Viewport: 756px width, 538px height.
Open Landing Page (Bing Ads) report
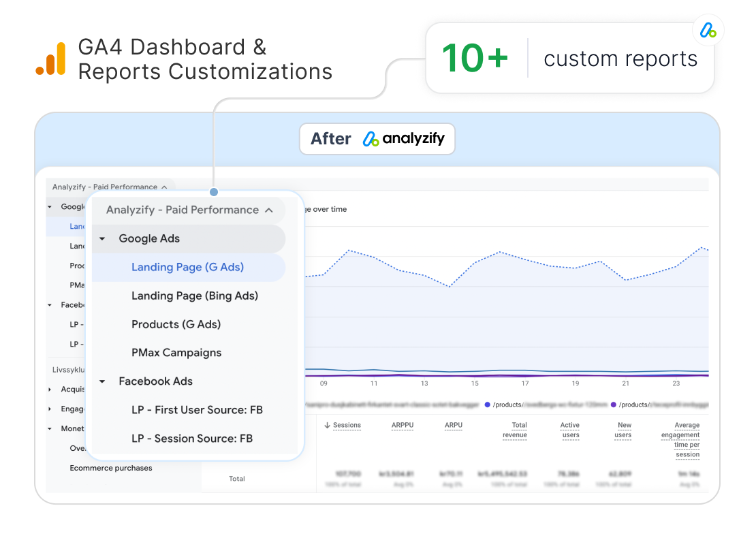coord(194,296)
